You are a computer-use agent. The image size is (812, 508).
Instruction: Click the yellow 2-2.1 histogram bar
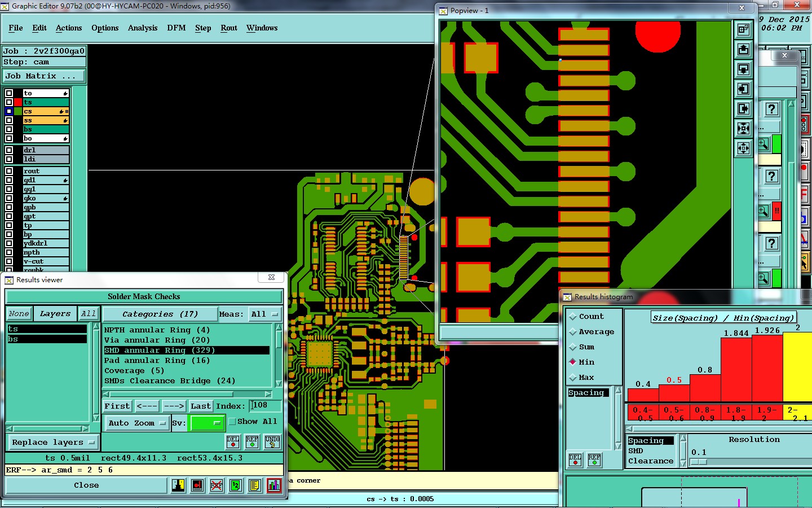point(797,367)
